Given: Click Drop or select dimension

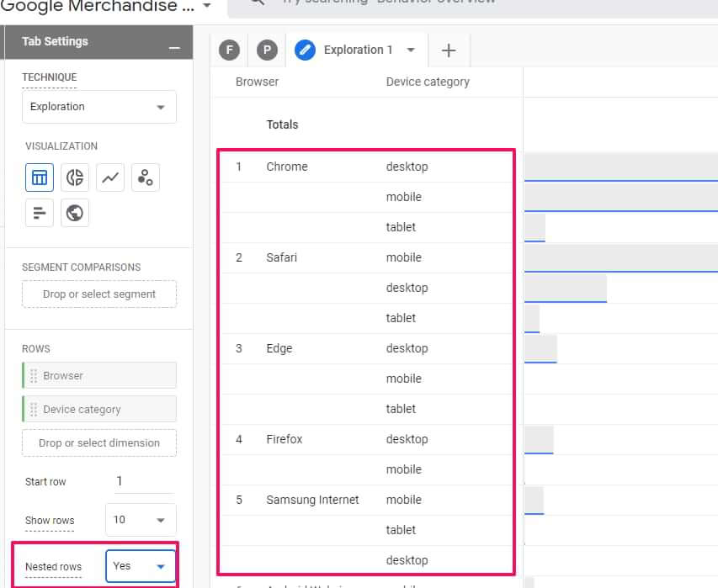Looking at the screenshot, I should (99, 443).
